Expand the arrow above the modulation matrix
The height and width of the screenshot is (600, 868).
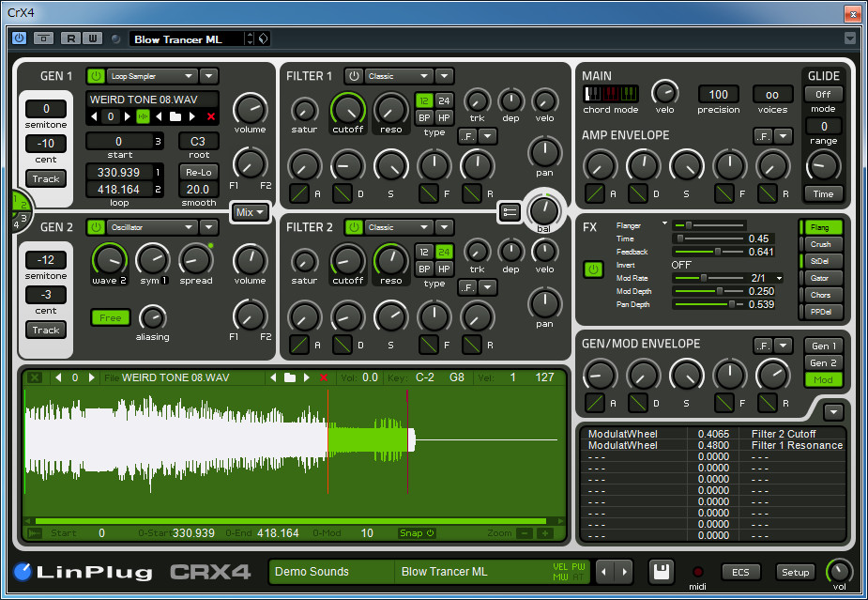833,411
